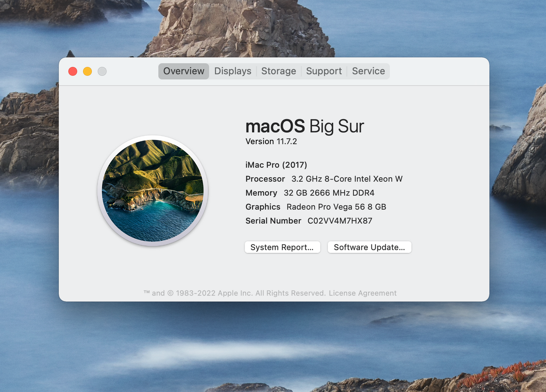
Task: View the Service tab
Action: click(x=368, y=71)
